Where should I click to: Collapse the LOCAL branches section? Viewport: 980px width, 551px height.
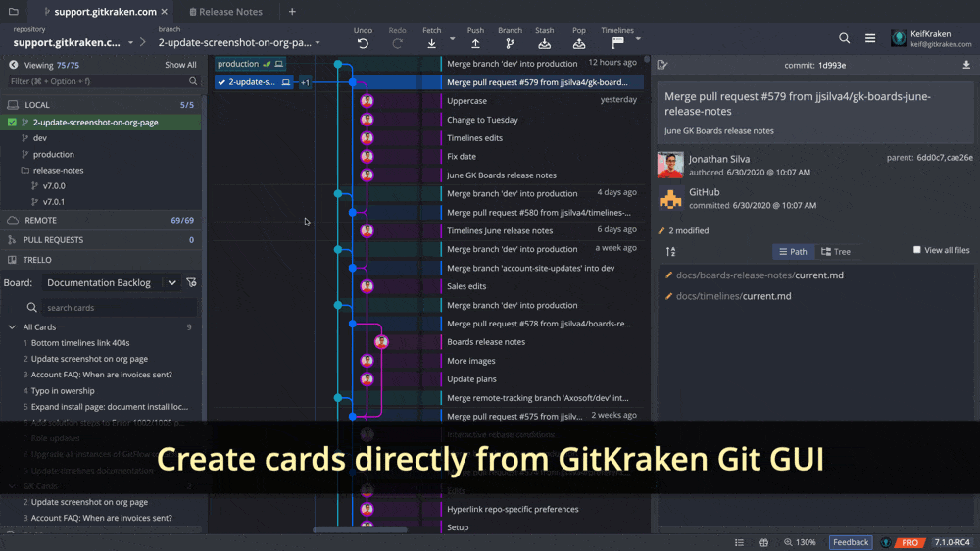click(100, 105)
